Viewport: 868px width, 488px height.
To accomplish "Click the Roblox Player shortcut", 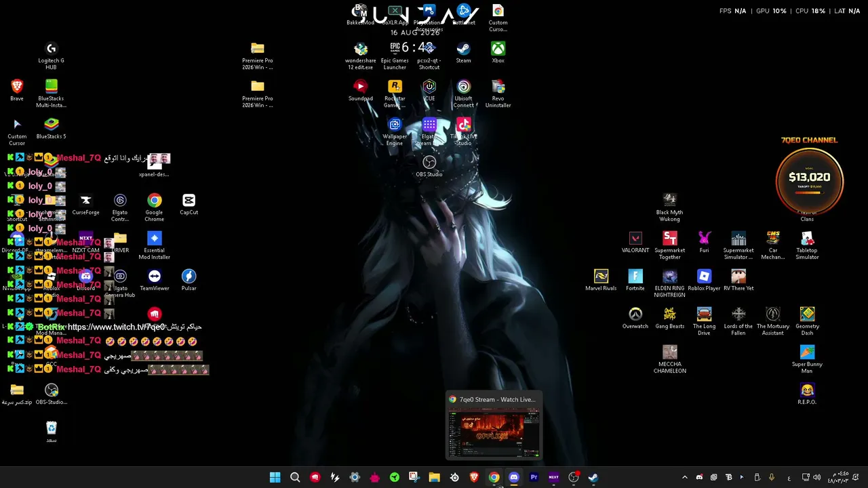I will click(704, 280).
